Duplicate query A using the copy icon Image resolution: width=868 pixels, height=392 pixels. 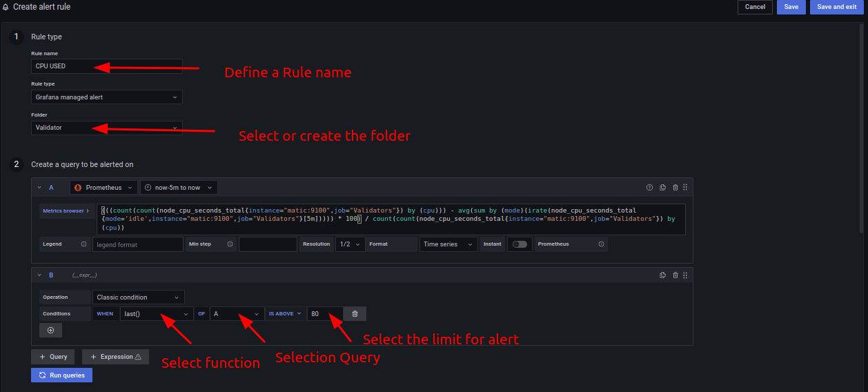tap(662, 187)
